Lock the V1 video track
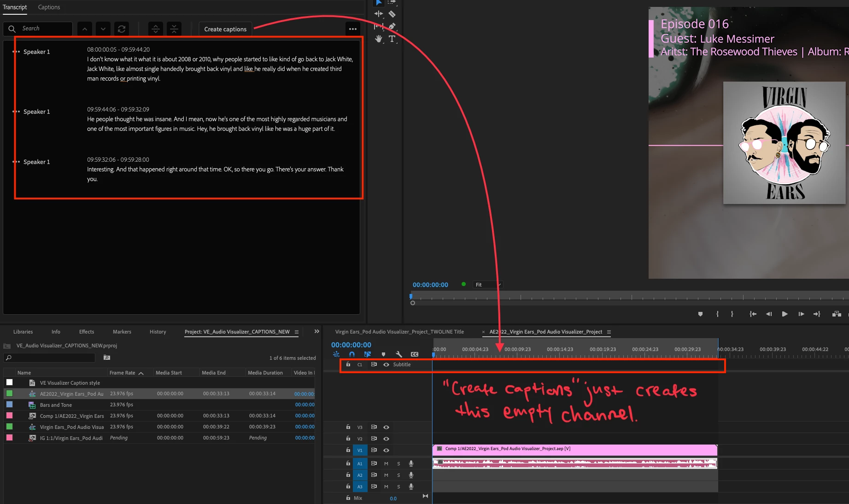This screenshot has width=849, height=504. point(348,450)
